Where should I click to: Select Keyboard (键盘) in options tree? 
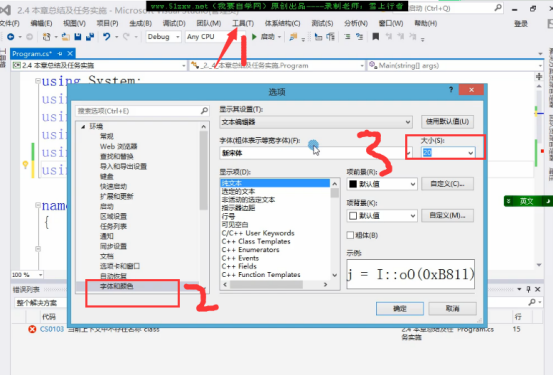tap(106, 176)
